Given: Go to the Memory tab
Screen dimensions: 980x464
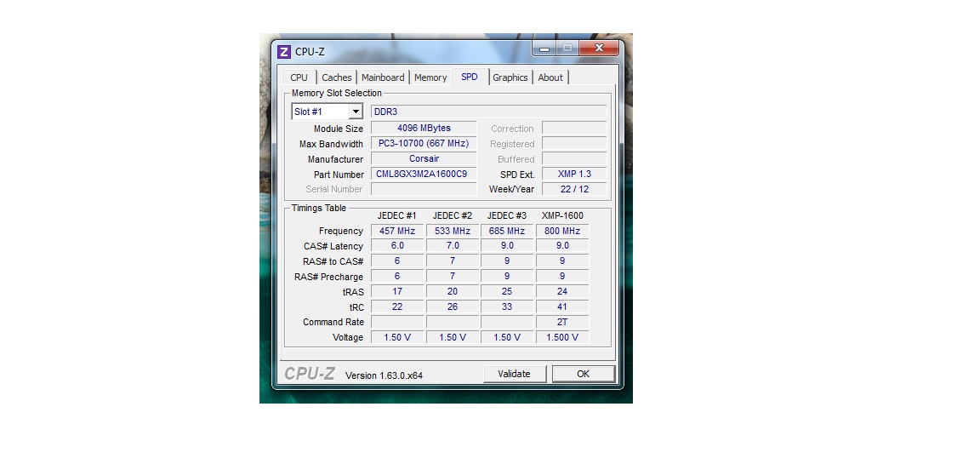Looking at the screenshot, I should (x=430, y=77).
